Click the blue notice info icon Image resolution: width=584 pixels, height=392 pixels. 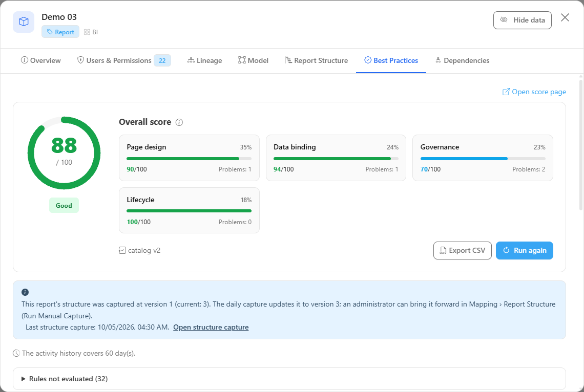pos(25,292)
